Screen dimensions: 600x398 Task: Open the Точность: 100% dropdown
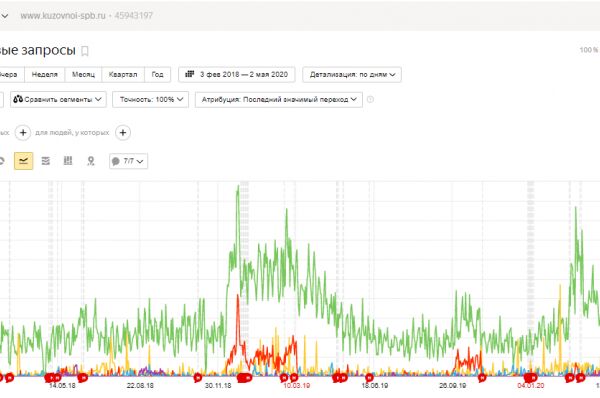coord(150,100)
